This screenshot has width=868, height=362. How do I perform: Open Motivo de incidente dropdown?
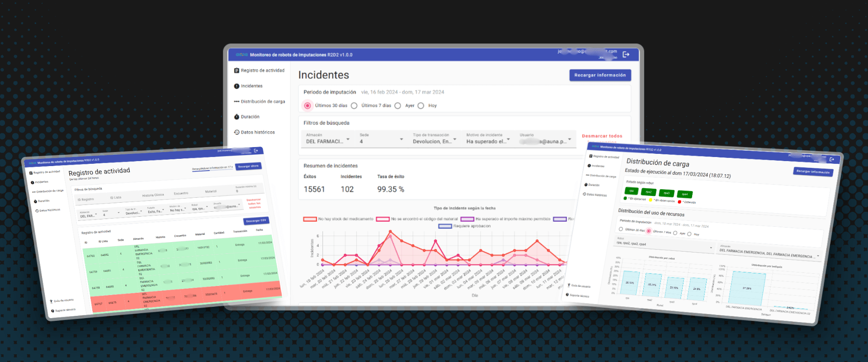(x=488, y=139)
